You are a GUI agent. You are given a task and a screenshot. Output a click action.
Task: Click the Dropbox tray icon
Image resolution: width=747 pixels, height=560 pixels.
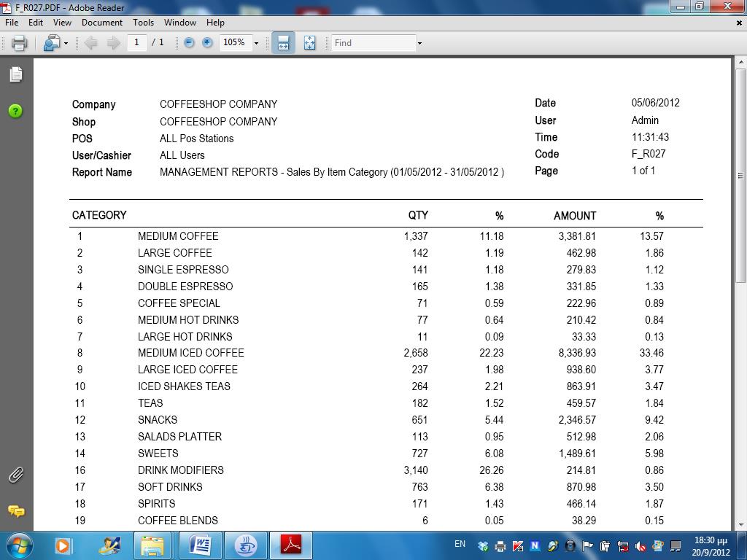click(x=483, y=545)
